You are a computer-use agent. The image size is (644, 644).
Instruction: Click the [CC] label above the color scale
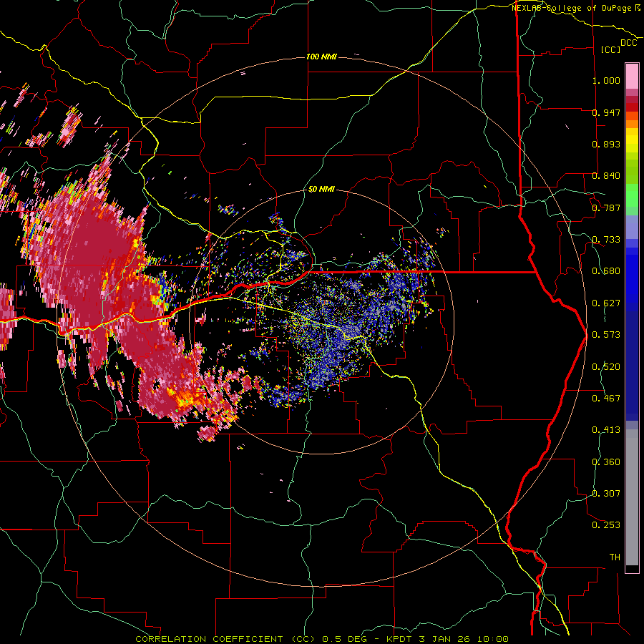[611, 49]
